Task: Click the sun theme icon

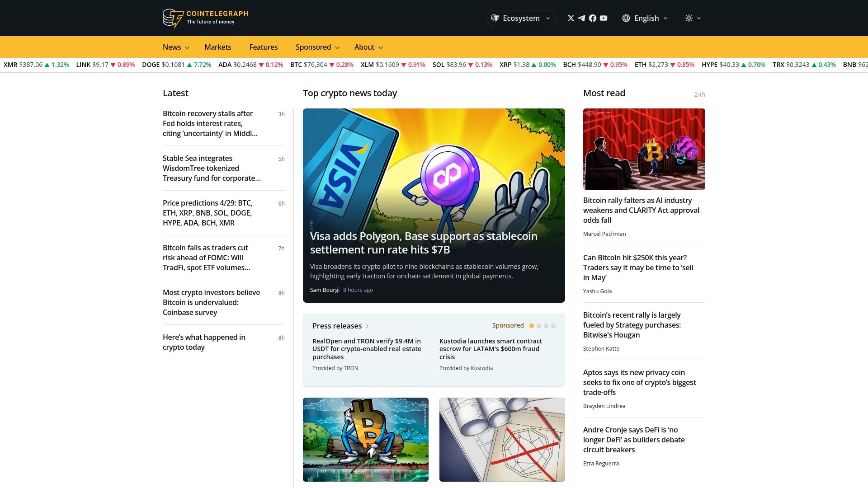Action: pyautogui.click(x=689, y=18)
